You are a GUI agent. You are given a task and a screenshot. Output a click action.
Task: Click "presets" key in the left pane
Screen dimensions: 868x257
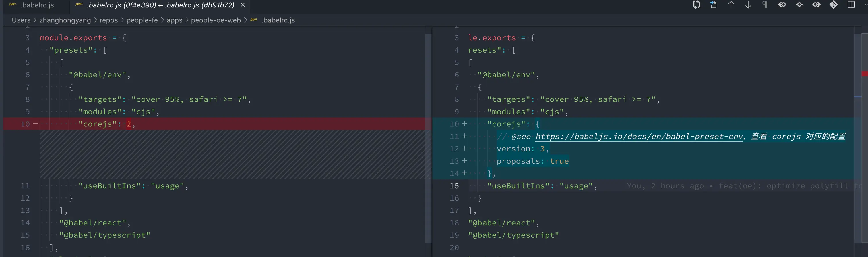(x=71, y=50)
